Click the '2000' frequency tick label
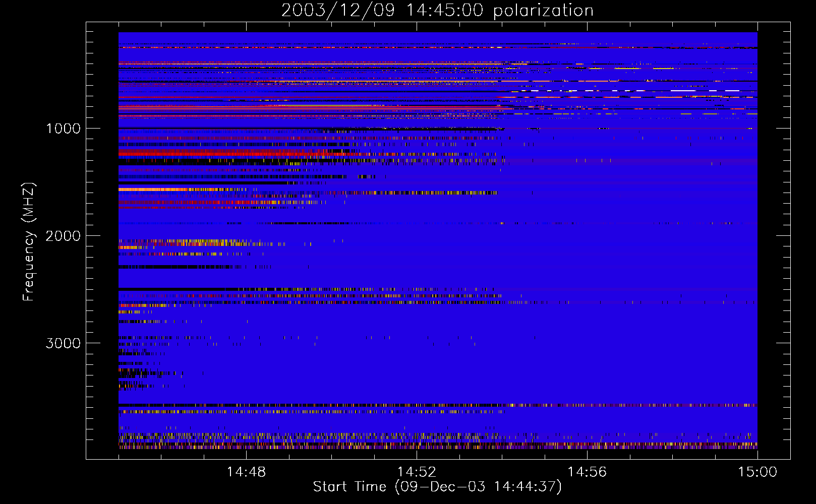Image resolution: width=816 pixels, height=504 pixels. (x=63, y=236)
